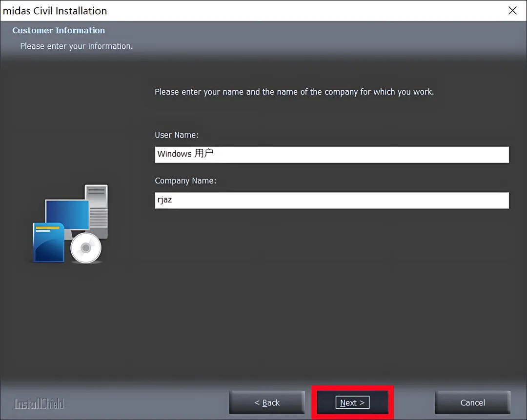Select the 'User Name:' label
527x420 pixels.
coord(177,135)
